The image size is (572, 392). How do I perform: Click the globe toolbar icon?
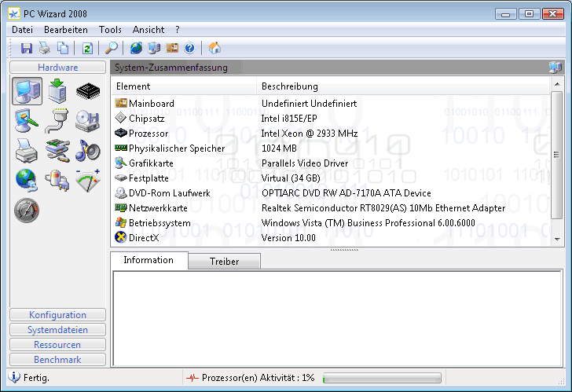pyautogui.click(x=136, y=48)
